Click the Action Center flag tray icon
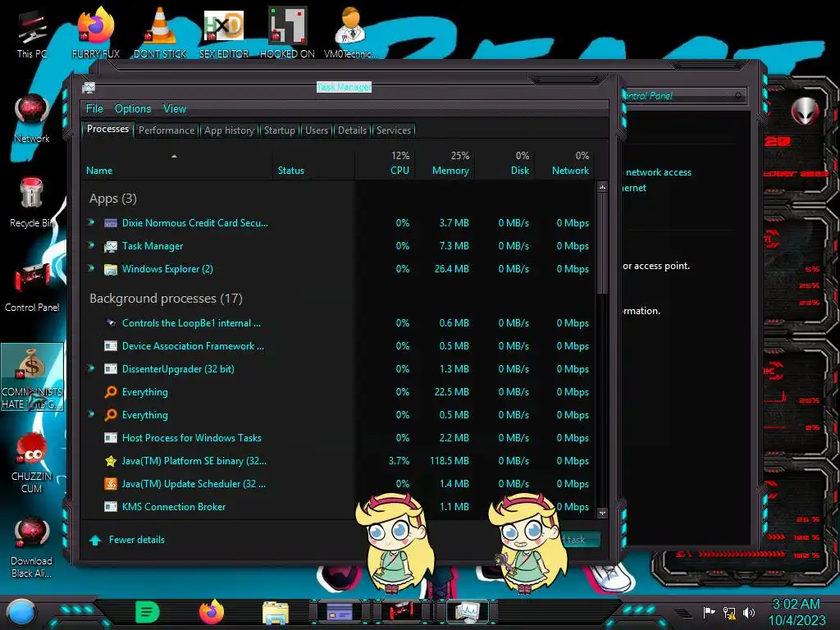 pos(709,612)
